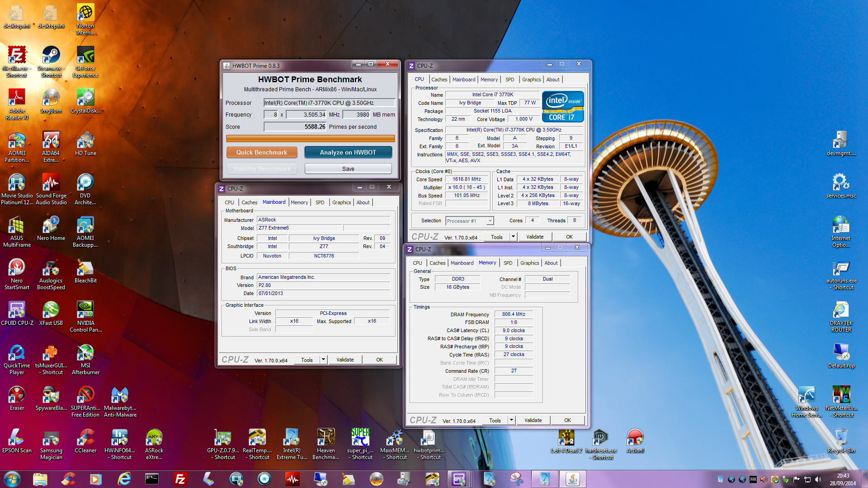Click the Z77 Extreme6 model value
This screenshot has width=868, height=488.
299,228
